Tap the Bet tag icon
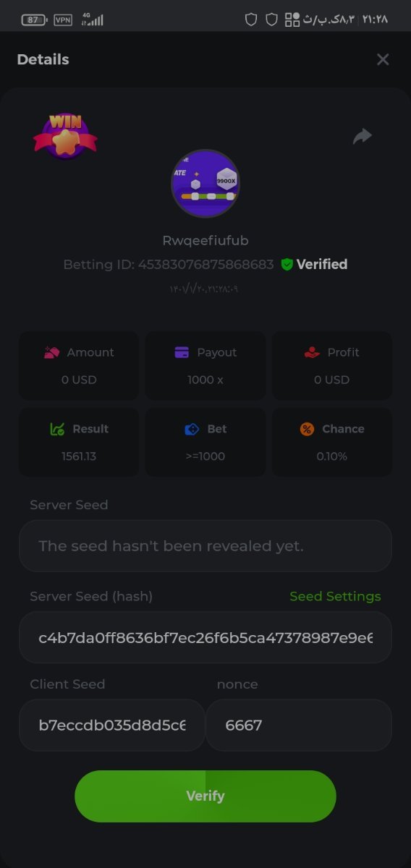Image resolution: width=411 pixels, height=868 pixels. tap(192, 429)
